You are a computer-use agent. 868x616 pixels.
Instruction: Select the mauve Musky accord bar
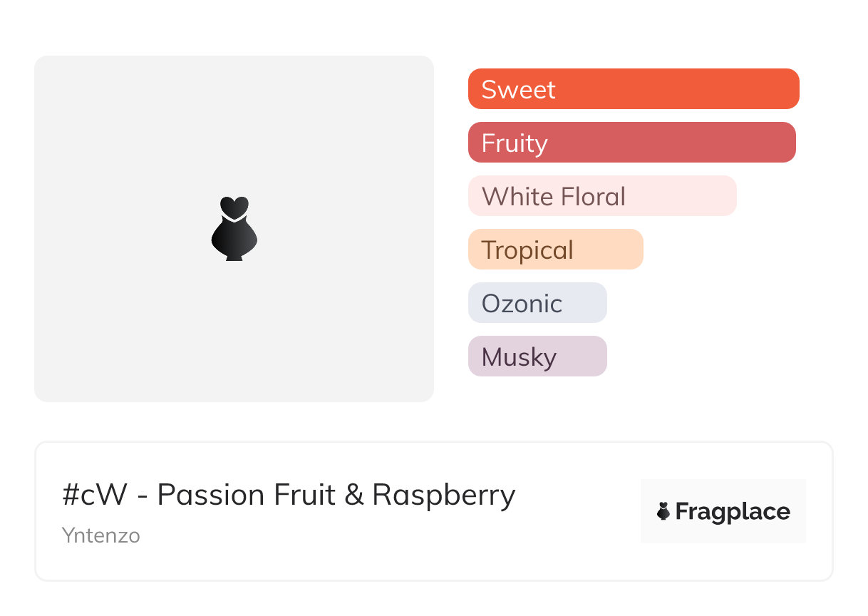click(583, 356)
